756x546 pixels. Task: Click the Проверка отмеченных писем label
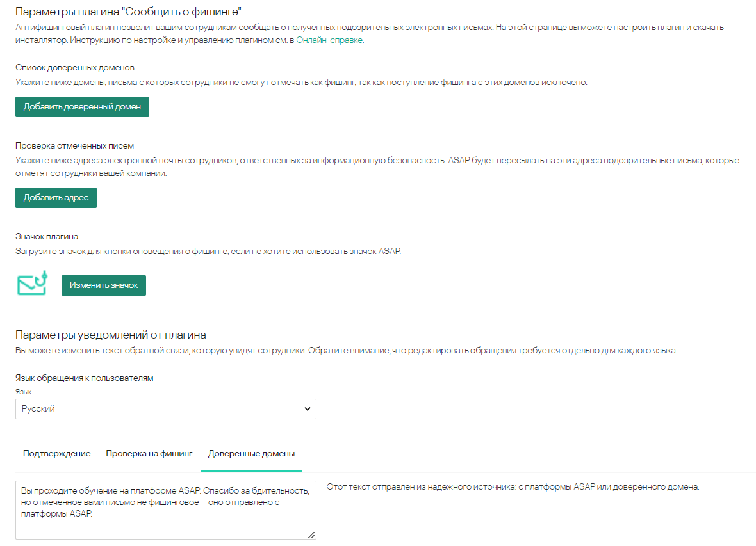point(74,145)
